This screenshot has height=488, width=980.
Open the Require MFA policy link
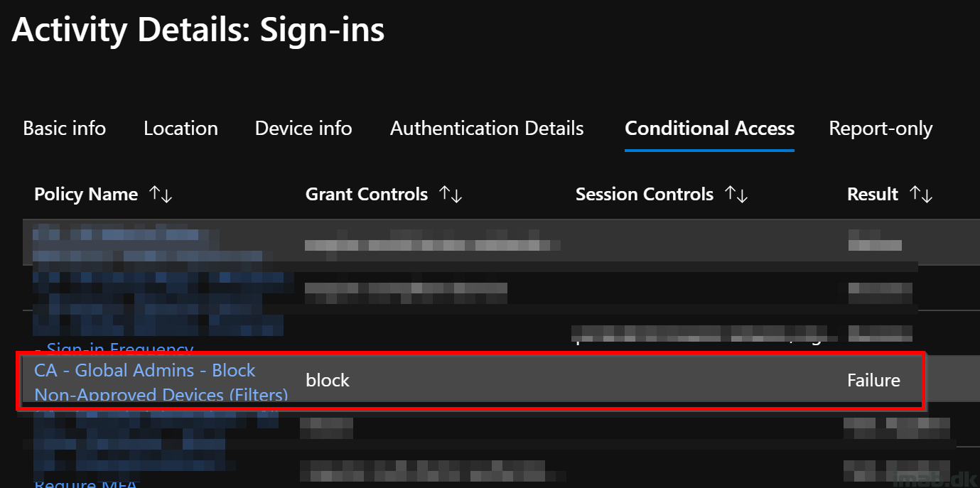pos(85,483)
